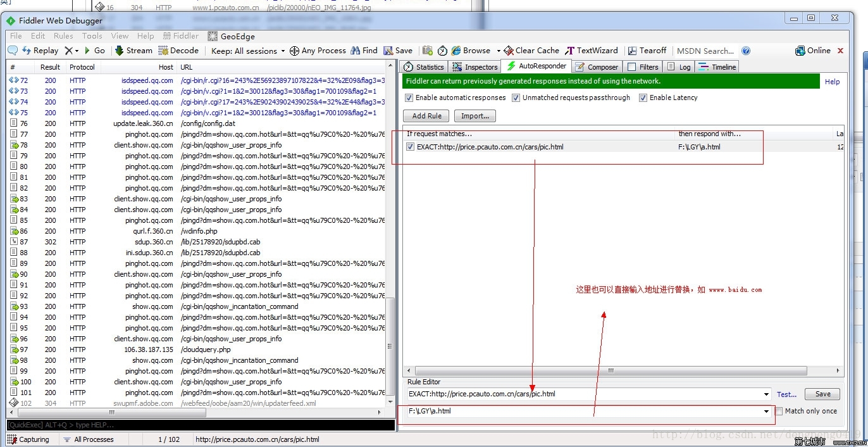Switch to Composer tab

pos(597,66)
